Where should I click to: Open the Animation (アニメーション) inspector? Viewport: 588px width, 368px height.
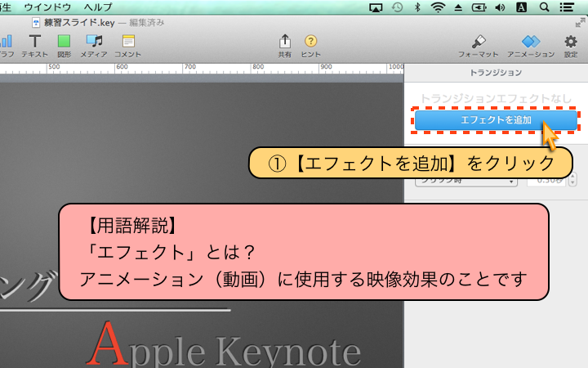pyautogui.click(x=531, y=46)
